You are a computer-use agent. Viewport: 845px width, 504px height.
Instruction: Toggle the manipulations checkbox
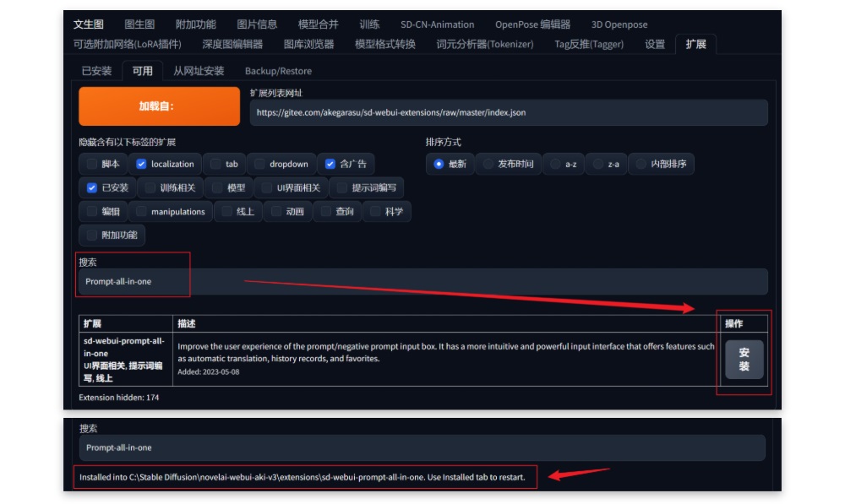click(x=141, y=211)
